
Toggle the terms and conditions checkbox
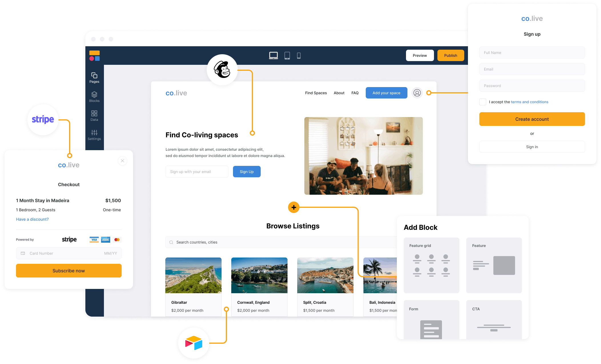tap(482, 102)
